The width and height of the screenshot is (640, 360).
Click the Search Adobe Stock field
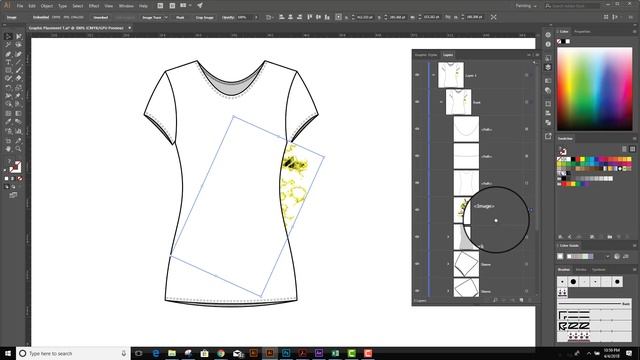tap(572, 6)
